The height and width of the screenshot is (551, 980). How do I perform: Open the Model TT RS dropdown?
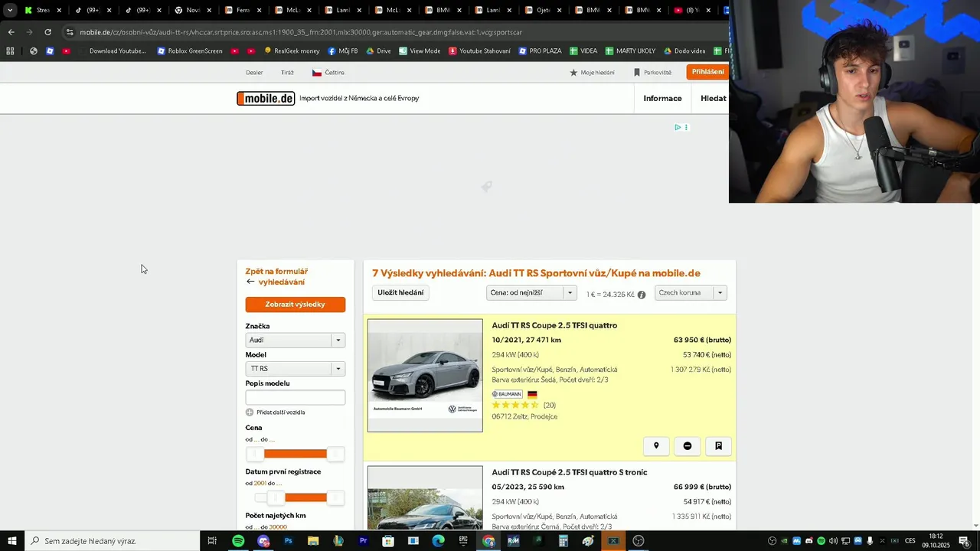coord(295,369)
